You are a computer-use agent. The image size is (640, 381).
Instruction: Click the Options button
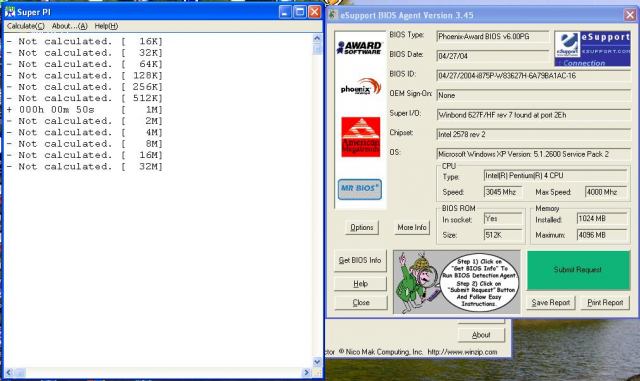pos(362,227)
